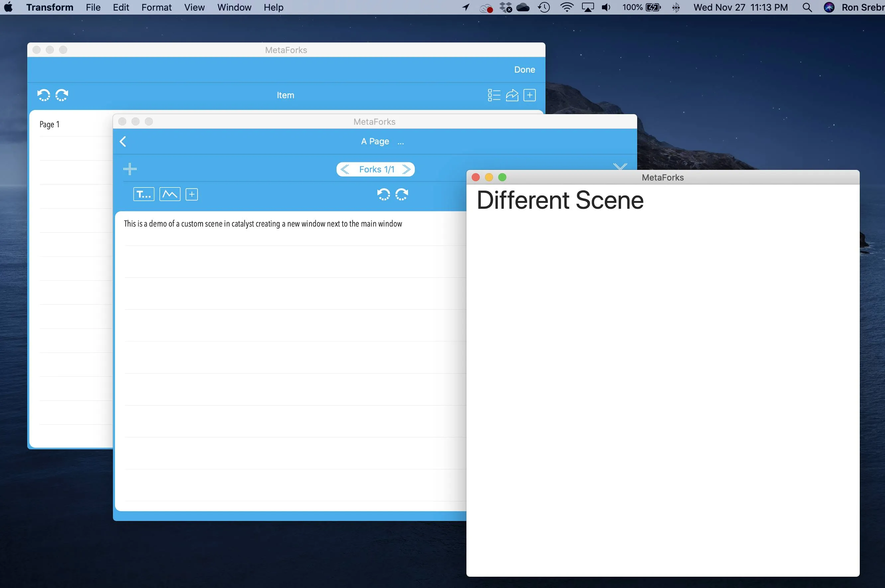
Task: Open the Window menu
Action: [234, 8]
